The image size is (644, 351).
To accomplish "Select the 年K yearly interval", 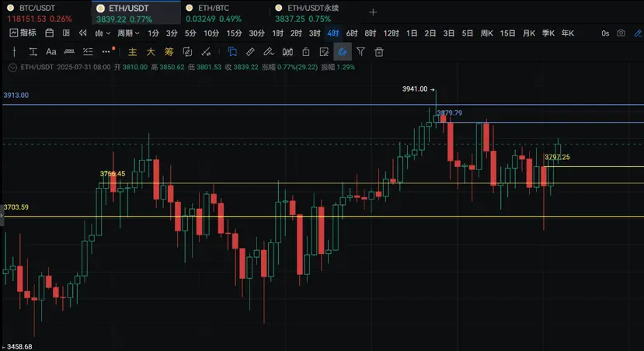I will 568,33.
